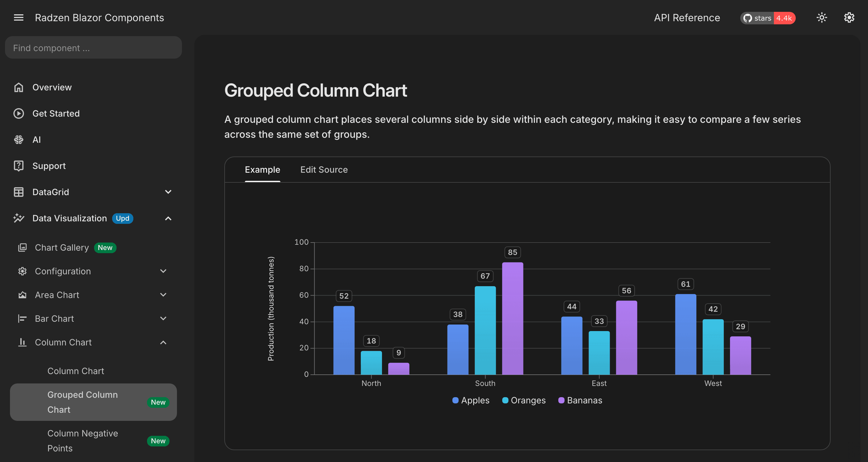Click the Grouped Column Chart page heading
The height and width of the screenshot is (462, 868).
[x=315, y=90]
